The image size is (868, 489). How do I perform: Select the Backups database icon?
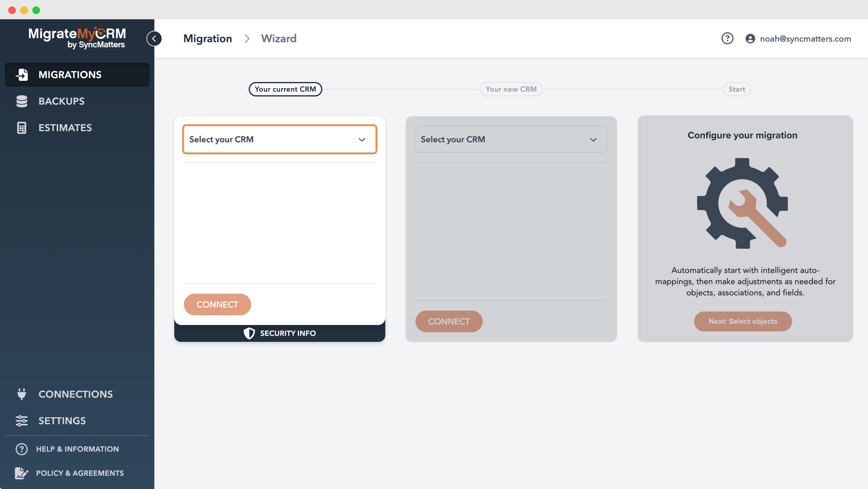pyautogui.click(x=22, y=101)
